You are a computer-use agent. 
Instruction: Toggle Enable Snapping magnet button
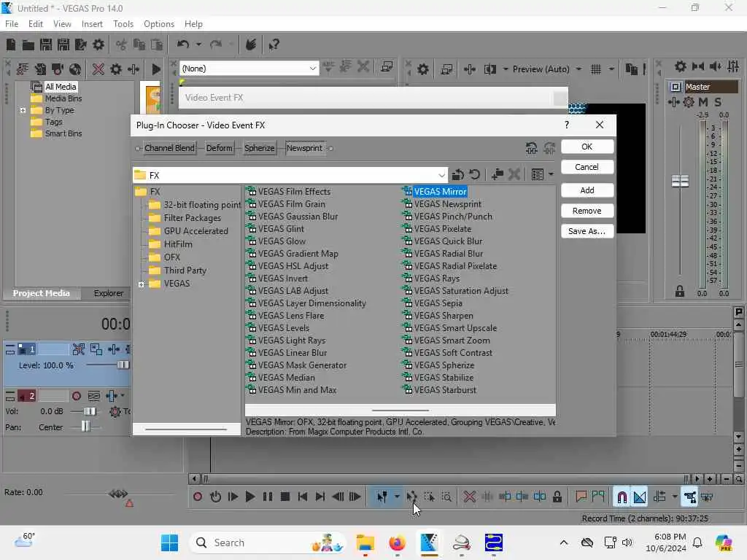coord(622,497)
